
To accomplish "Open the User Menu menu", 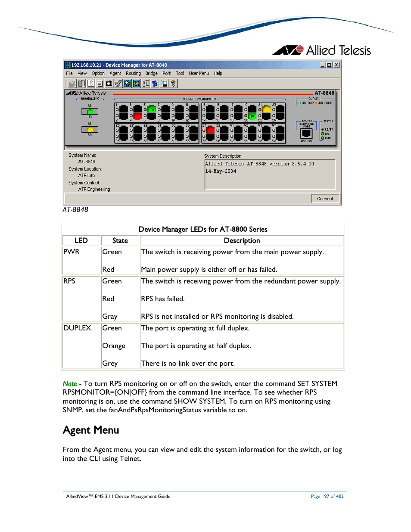I will coord(199,74).
